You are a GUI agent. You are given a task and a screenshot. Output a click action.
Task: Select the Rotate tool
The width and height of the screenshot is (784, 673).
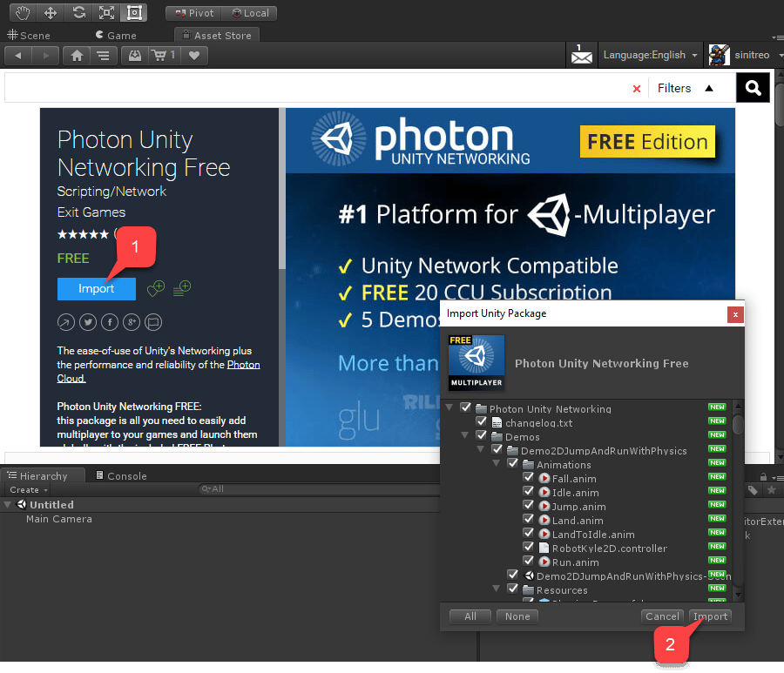(78, 12)
